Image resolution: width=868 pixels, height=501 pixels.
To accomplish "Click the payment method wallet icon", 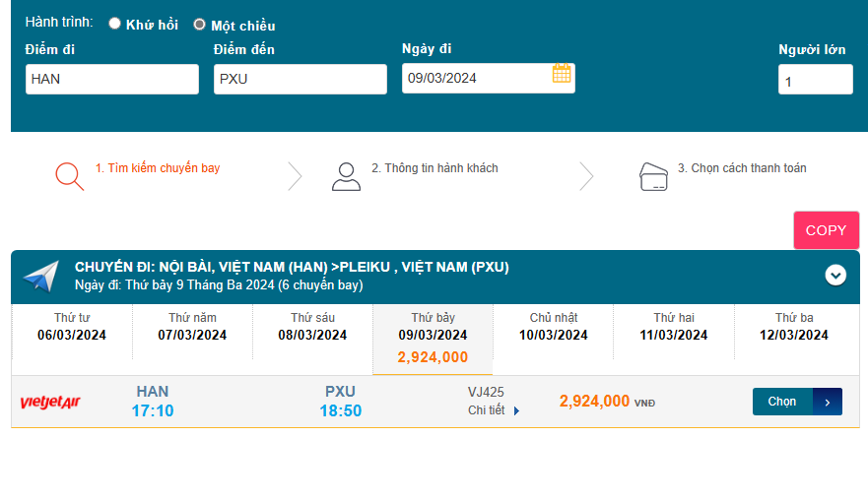I will [x=654, y=175].
